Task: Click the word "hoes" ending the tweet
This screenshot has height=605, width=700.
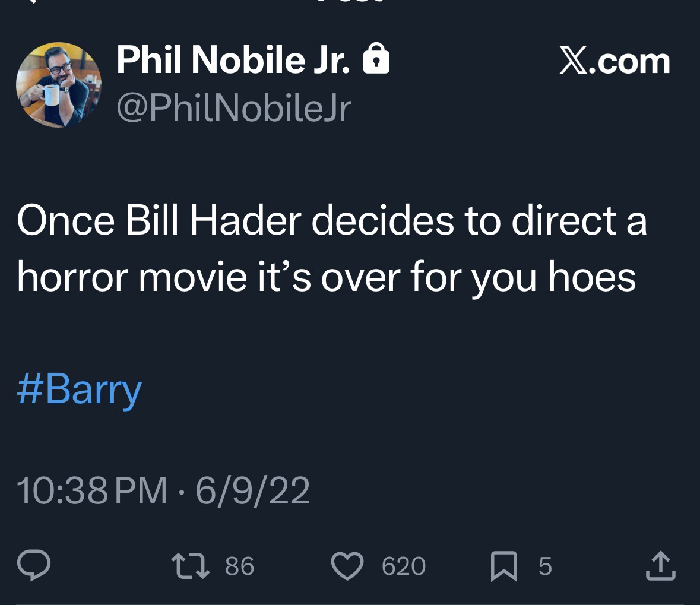Action: click(x=591, y=276)
